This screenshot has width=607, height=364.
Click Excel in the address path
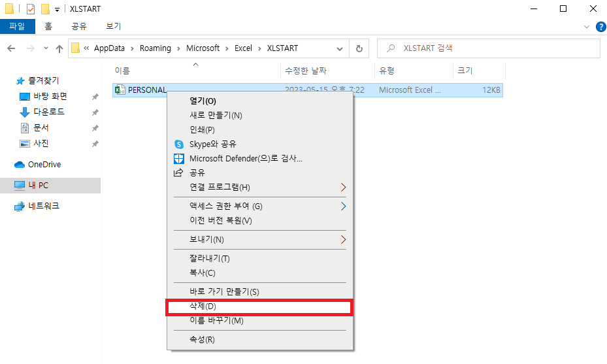point(243,48)
